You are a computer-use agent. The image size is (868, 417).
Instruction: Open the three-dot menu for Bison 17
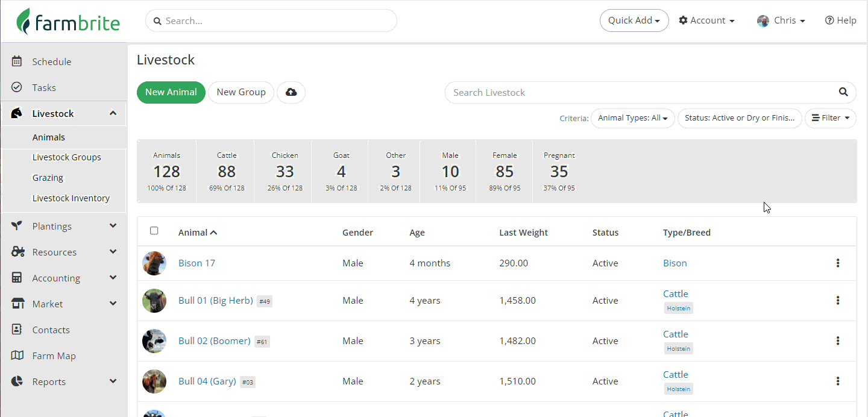(x=838, y=263)
